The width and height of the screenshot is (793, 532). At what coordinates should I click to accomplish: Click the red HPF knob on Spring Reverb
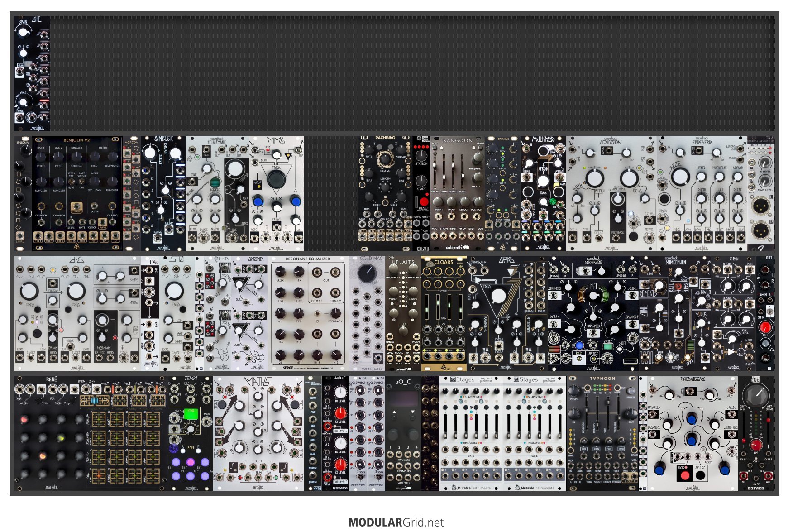point(756,445)
